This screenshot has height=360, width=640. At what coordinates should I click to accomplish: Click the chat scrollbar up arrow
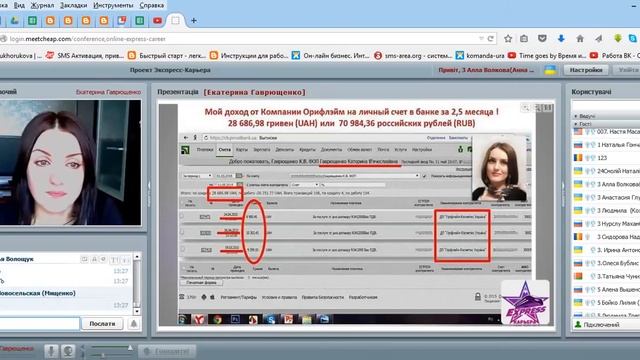137,257
